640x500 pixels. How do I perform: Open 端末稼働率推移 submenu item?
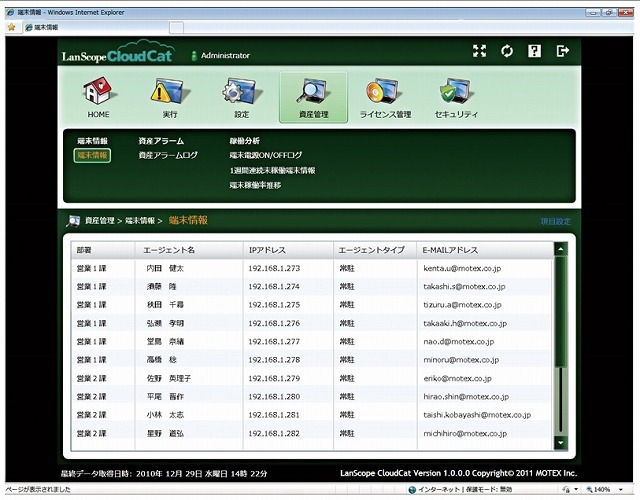(x=255, y=185)
